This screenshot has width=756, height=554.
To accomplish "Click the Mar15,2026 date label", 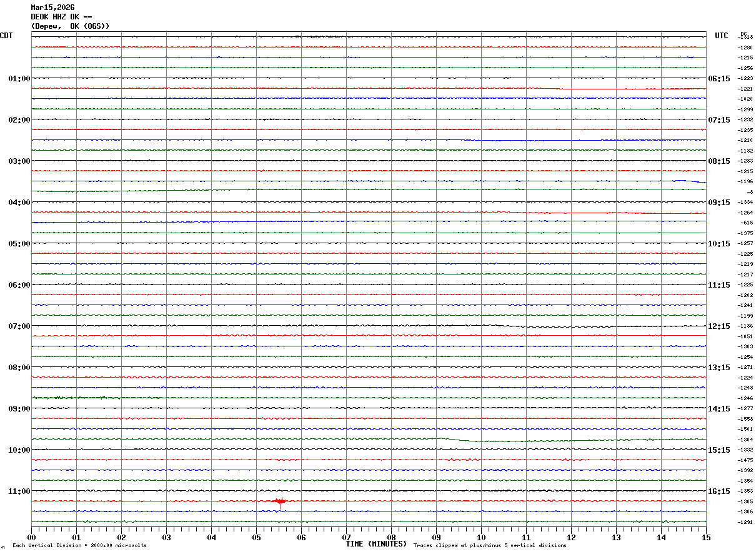I will point(52,8).
